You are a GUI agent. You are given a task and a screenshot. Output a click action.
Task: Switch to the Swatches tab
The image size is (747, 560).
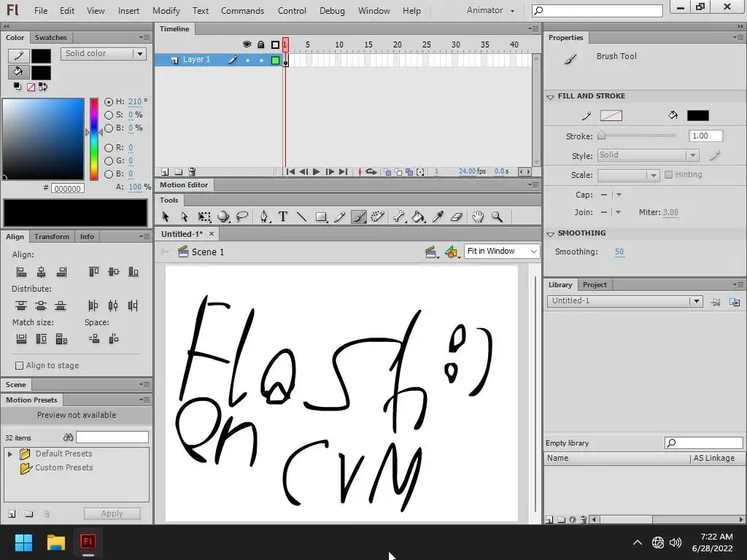(x=51, y=38)
